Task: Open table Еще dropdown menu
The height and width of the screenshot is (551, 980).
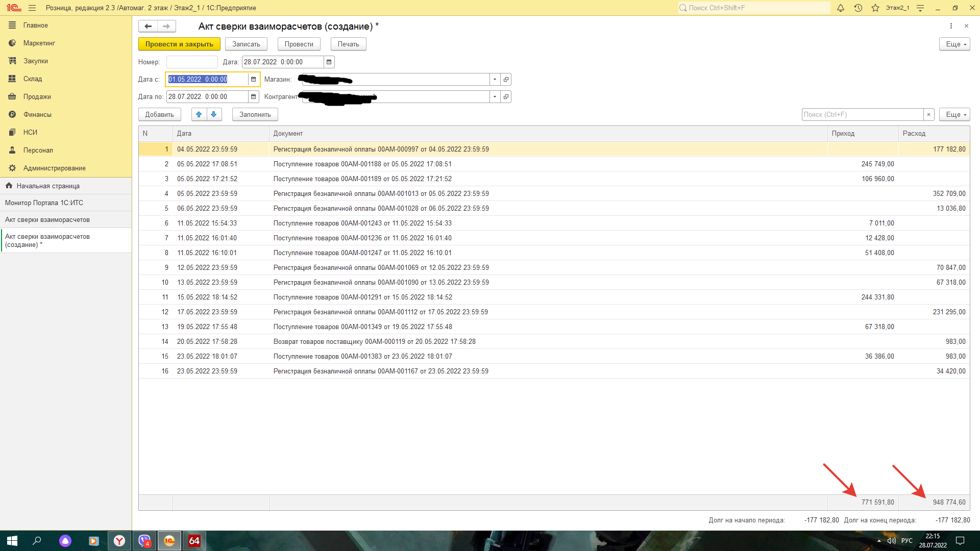Action: click(x=954, y=114)
